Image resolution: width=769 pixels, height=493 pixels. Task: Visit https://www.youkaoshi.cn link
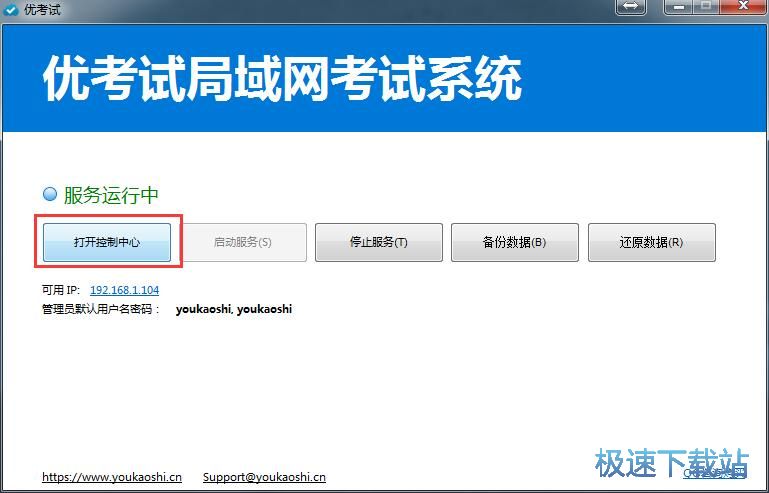112,477
